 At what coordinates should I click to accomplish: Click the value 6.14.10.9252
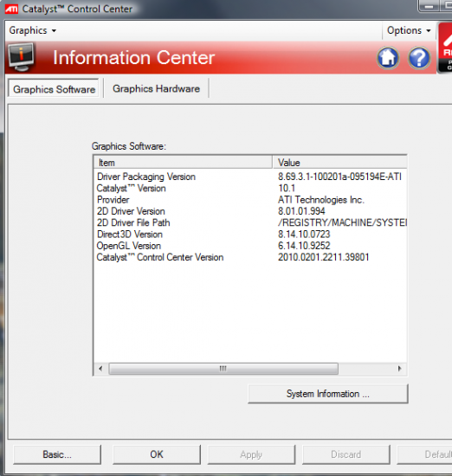(304, 246)
